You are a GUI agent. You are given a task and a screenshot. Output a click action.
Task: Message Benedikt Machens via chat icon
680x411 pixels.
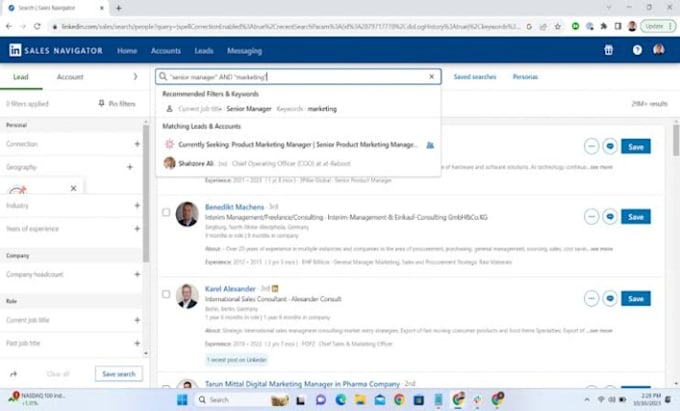coord(610,216)
